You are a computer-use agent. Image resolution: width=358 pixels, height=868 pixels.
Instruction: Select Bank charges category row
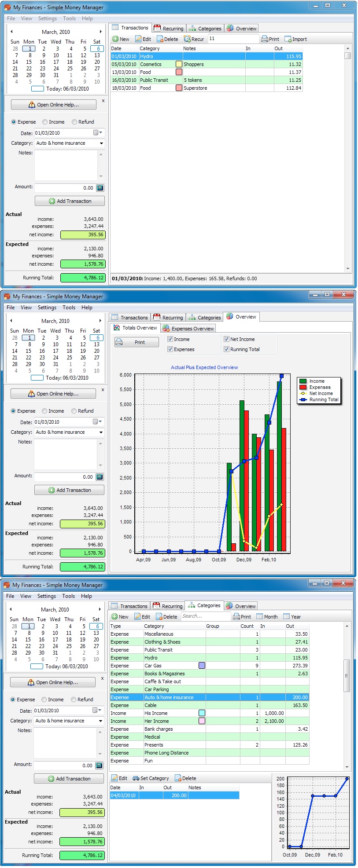(209, 729)
